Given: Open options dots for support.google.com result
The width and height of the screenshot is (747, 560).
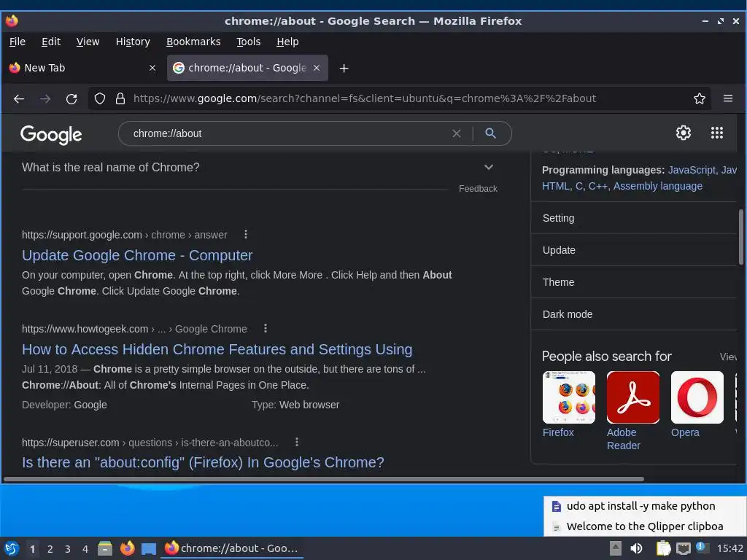Looking at the screenshot, I should pos(246,234).
